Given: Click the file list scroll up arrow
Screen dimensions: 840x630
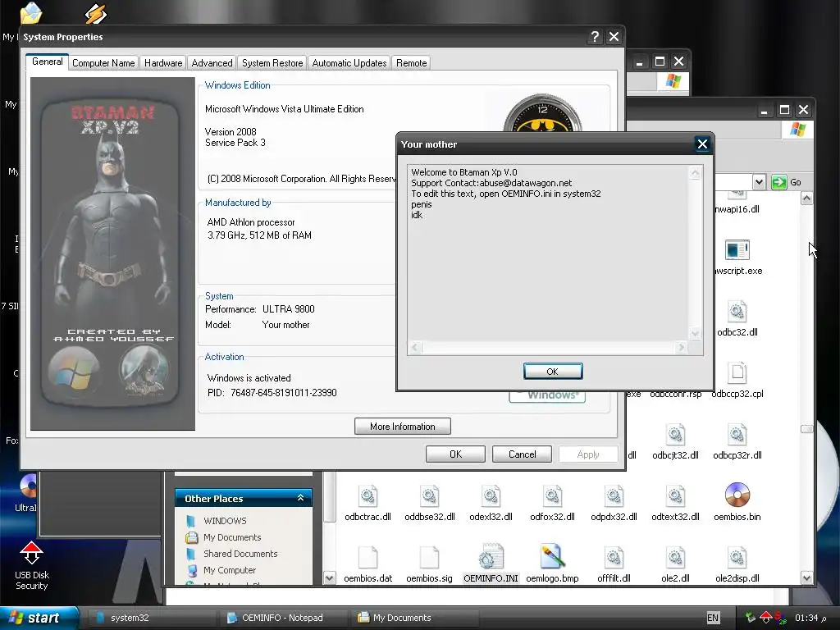Looking at the screenshot, I should (806, 199).
